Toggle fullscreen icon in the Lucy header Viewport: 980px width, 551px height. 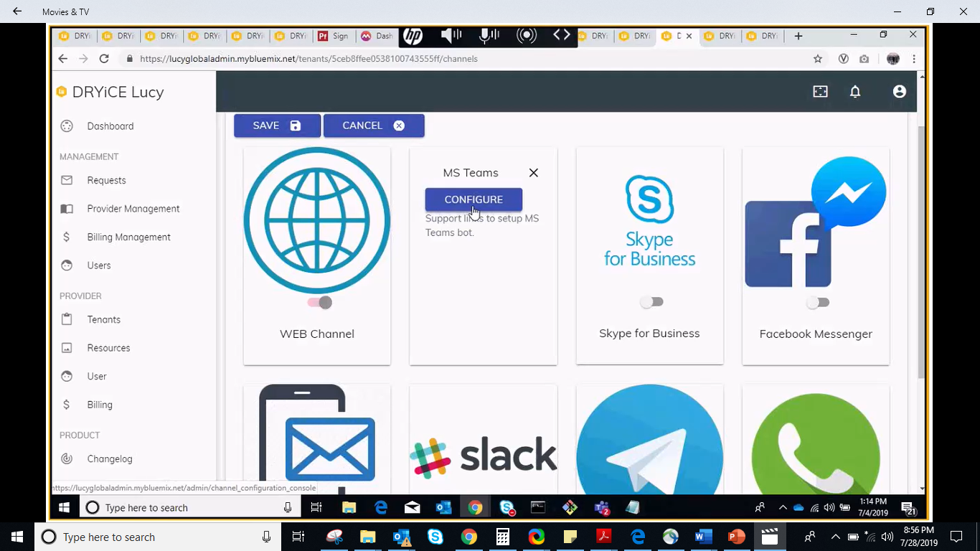pyautogui.click(x=820, y=92)
